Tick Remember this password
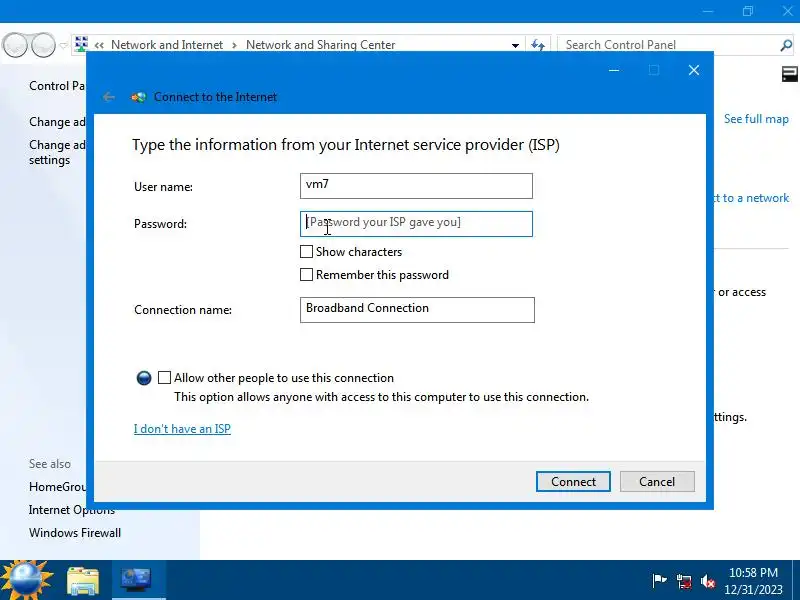The image size is (800, 600). [x=306, y=274]
